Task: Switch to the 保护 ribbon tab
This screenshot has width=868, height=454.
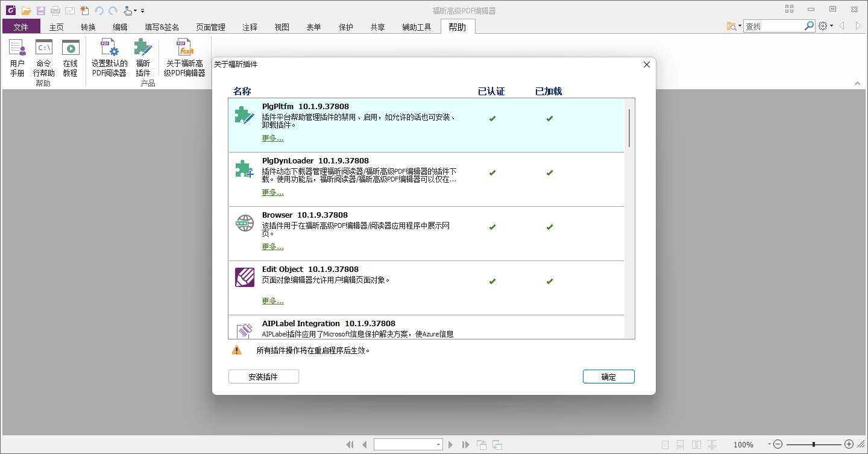Action: (x=345, y=27)
